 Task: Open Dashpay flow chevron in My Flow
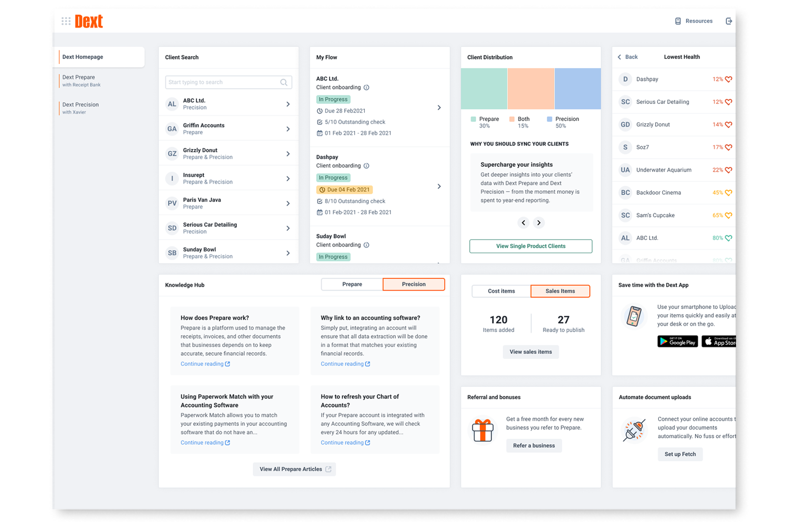439,186
